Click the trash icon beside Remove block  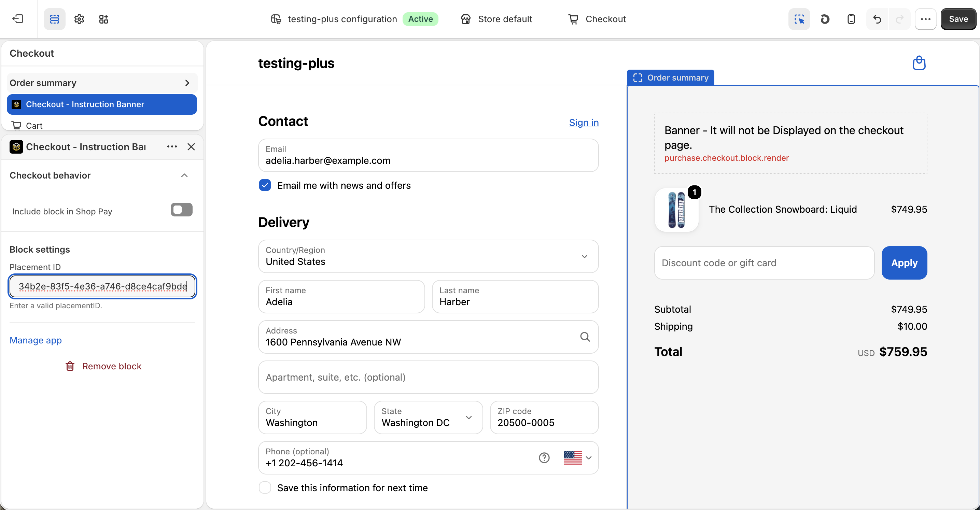(70, 366)
